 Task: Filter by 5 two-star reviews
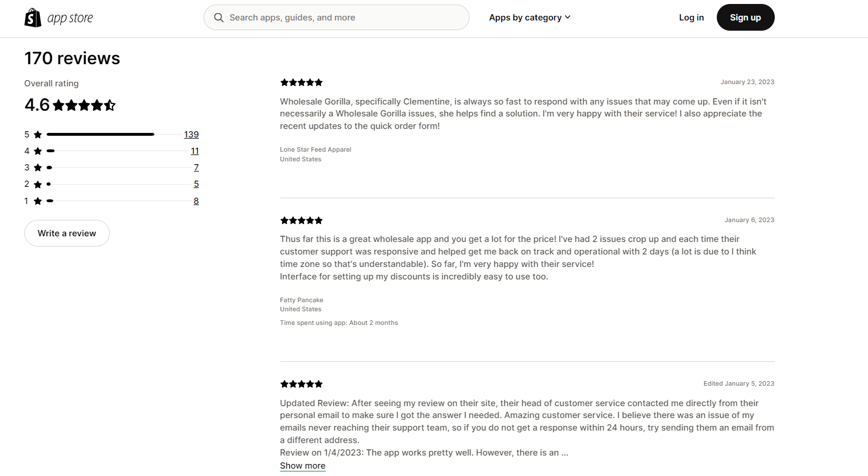point(197,184)
